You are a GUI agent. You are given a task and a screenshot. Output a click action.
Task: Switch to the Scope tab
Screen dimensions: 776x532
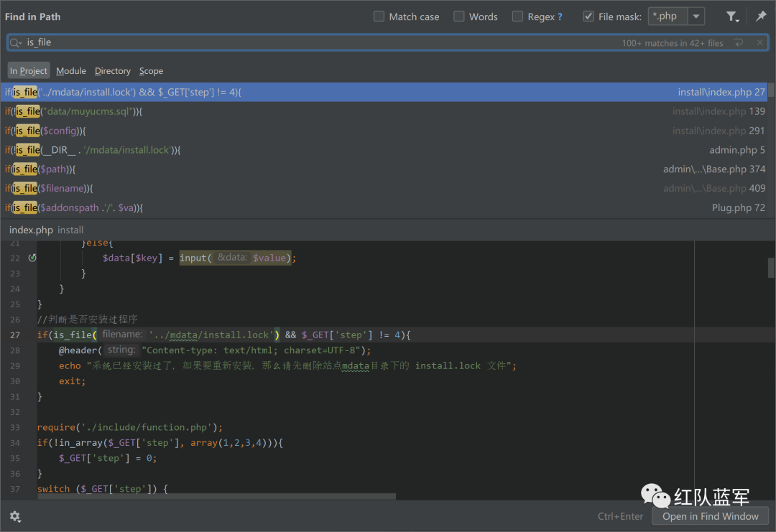pyautogui.click(x=151, y=70)
